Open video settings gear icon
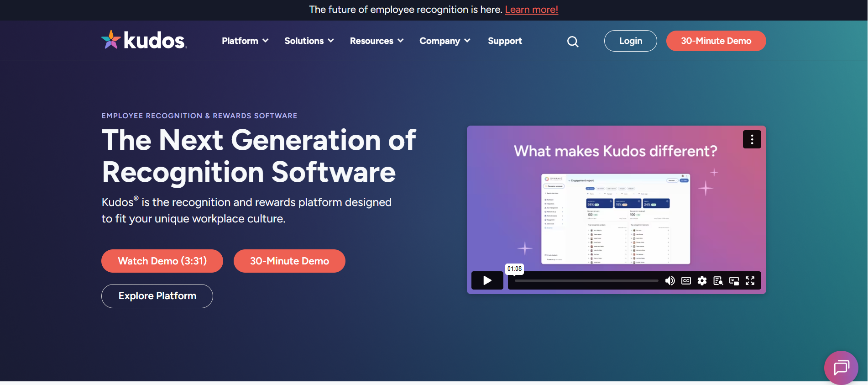 (x=702, y=281)
